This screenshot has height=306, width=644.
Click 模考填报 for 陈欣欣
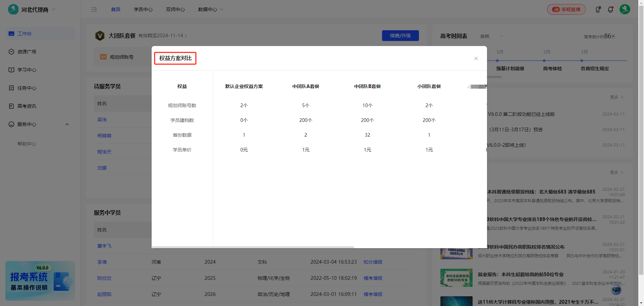373,278
